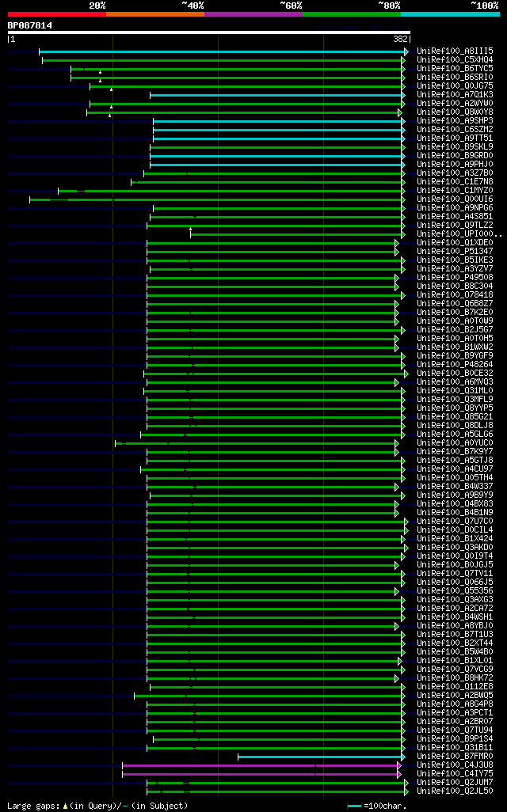Click the UniRef100_A4S851 entry
The height and width of the screenshot is (812, 507).
tap(455, 217)
